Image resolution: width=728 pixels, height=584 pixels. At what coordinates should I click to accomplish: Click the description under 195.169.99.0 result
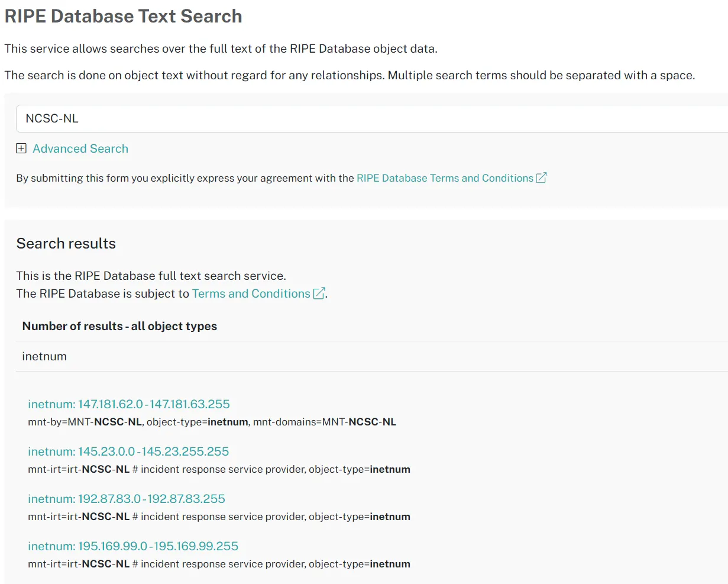point(219,564)
